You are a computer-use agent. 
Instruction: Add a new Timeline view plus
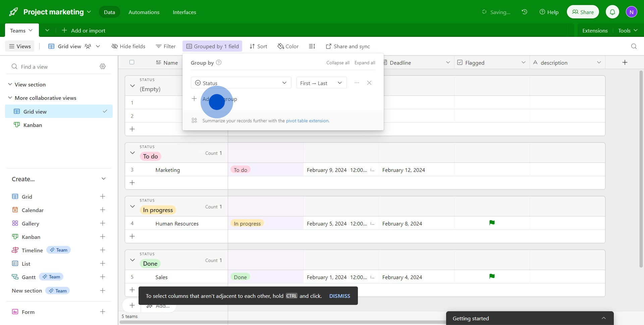click(103, 250)
